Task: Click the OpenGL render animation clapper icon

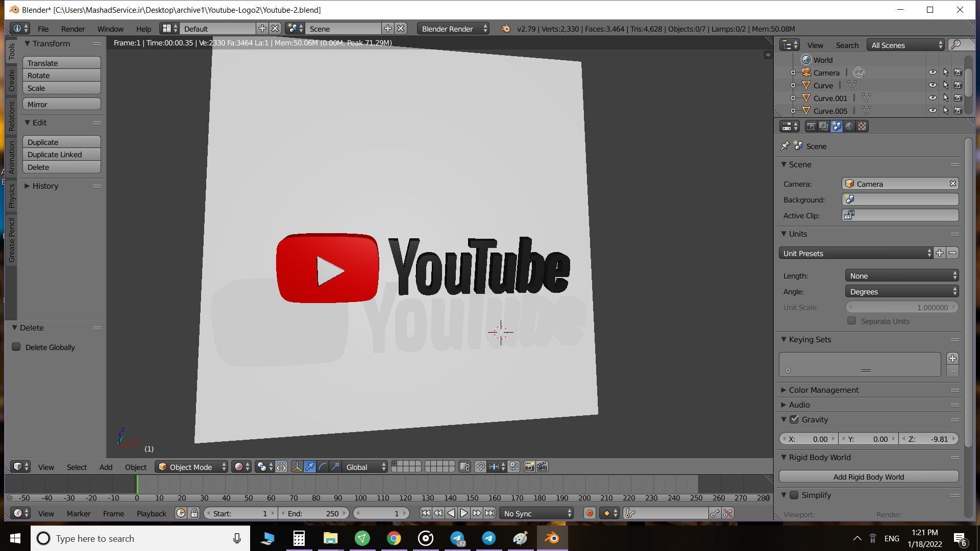Action: (x=542, y=467)
